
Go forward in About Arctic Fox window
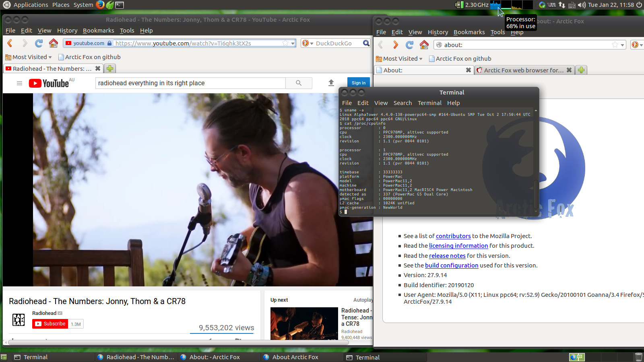(x=395, y=45)
